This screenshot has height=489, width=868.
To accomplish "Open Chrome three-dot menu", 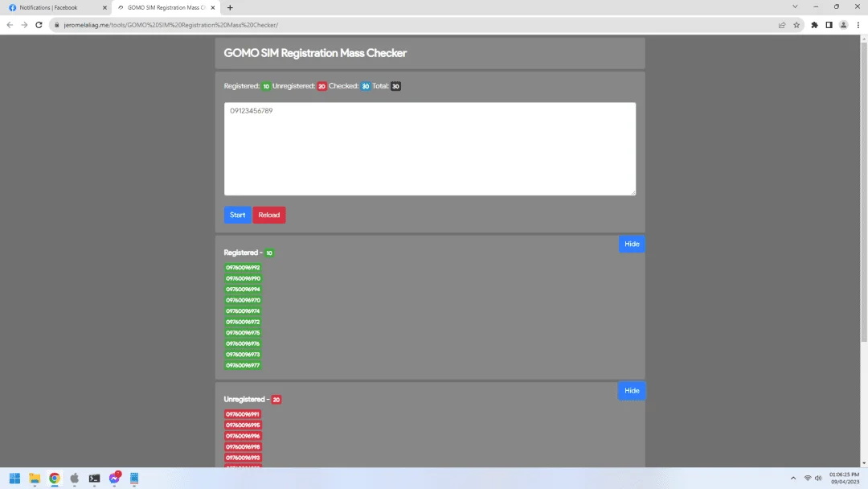I will click(858, 25).
